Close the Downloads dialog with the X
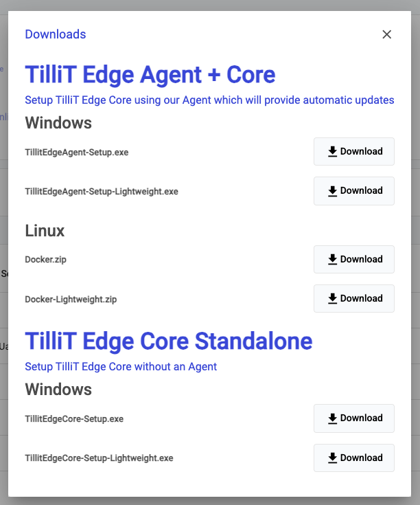420x505 pixels. (386, 34)
